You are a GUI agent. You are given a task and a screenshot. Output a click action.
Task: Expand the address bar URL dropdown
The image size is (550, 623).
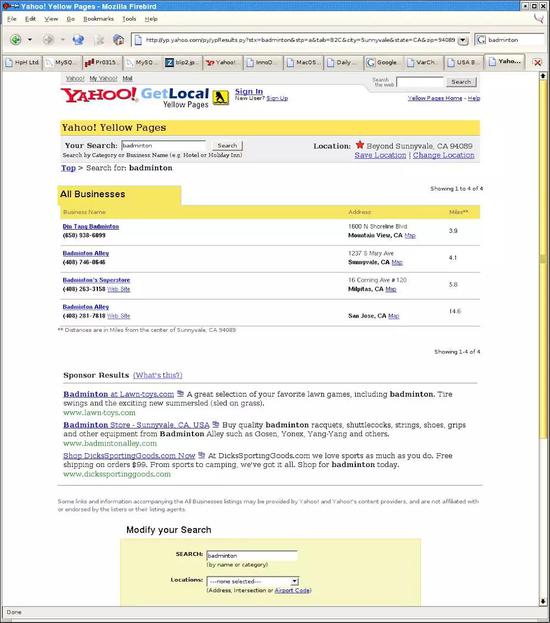[463, 40]
